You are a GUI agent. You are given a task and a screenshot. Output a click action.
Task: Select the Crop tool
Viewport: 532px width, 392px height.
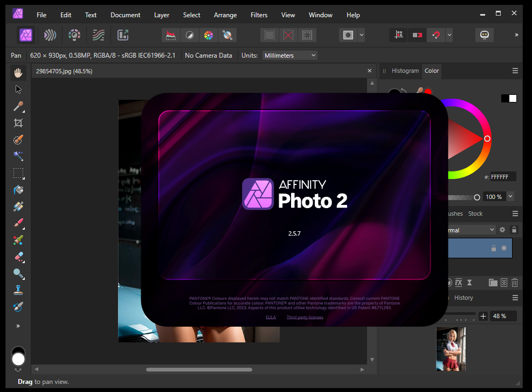18,123
